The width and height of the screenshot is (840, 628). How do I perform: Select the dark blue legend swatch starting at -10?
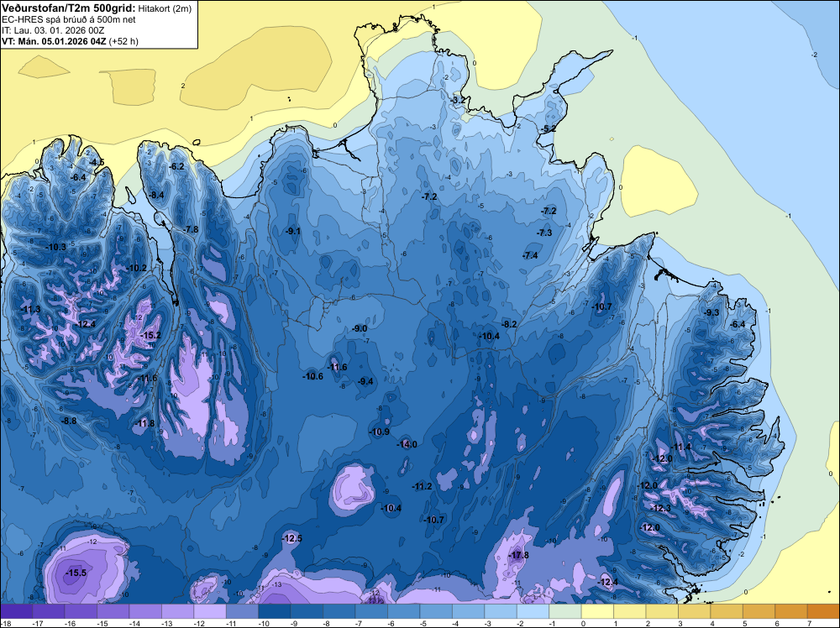point(275,611)
